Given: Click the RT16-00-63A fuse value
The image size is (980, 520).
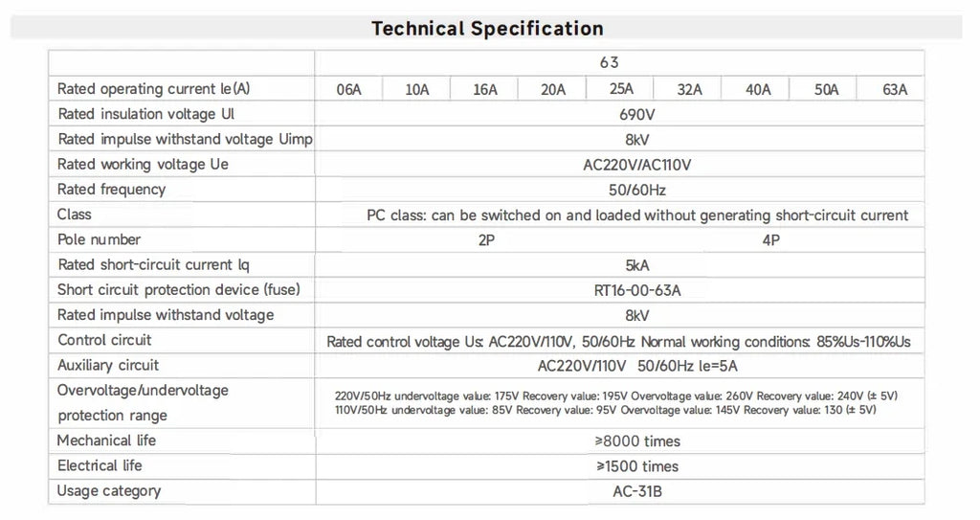Looking at the screenshot, I should click(x=636, y=290).
